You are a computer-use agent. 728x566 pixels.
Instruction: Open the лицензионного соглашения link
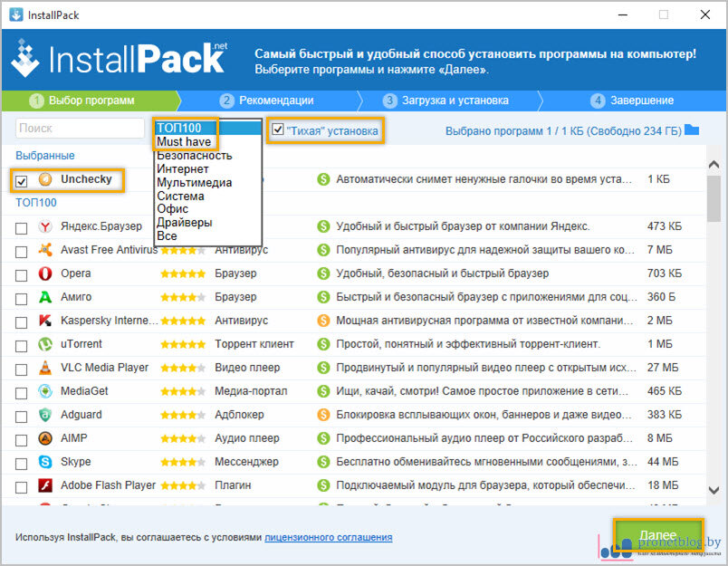point(329,538)
